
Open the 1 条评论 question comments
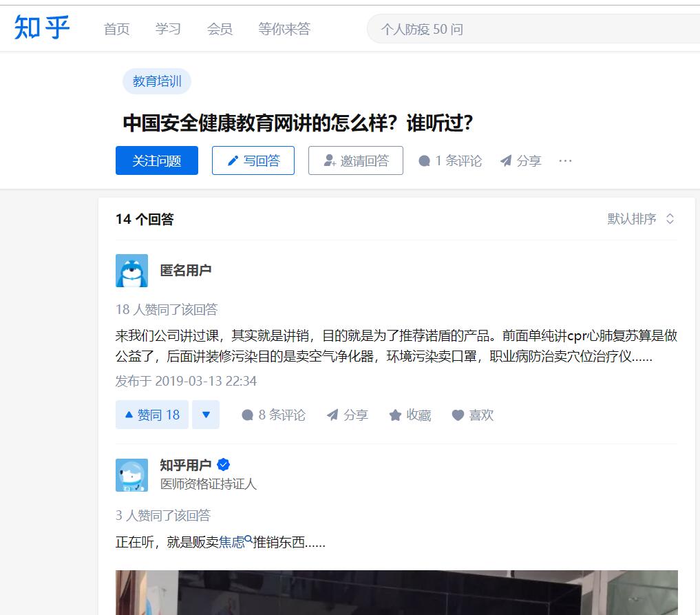[450, 160]
